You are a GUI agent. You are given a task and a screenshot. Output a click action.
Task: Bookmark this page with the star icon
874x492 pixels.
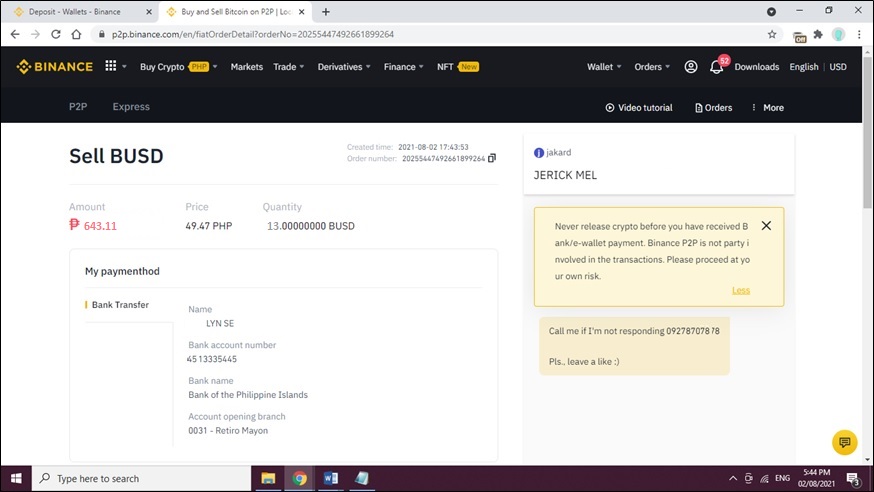click(x=772, y=34)
